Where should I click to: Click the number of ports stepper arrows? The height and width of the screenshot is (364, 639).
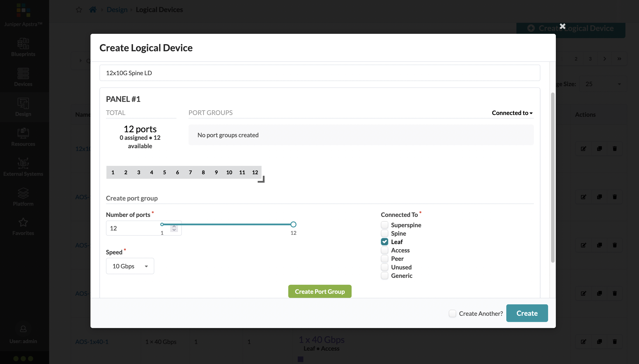(x=174, y=228)
